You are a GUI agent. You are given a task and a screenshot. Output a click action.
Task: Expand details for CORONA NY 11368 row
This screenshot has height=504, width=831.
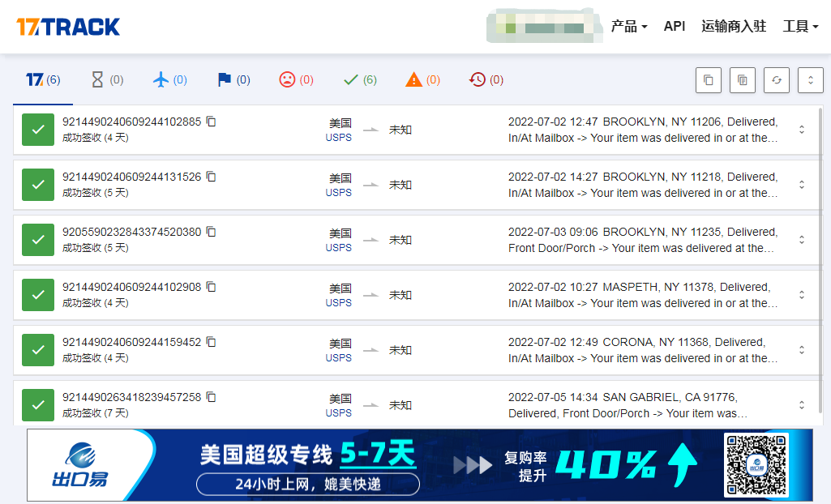coord(802,350)
